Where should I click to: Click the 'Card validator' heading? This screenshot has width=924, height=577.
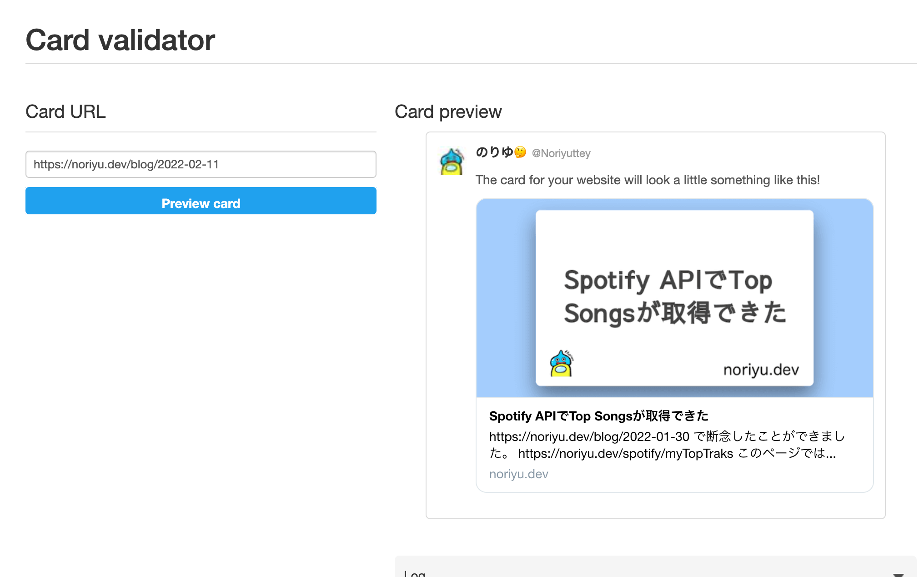(120, 40)
